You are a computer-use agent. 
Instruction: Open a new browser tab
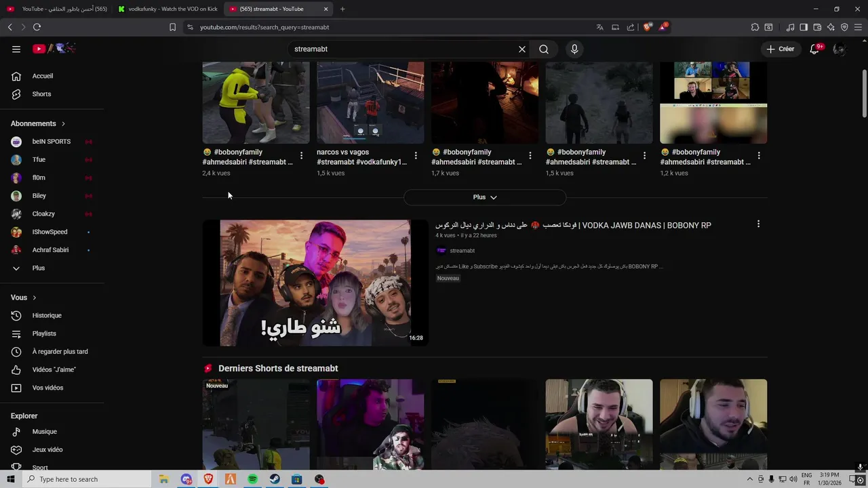coord(342,9)
